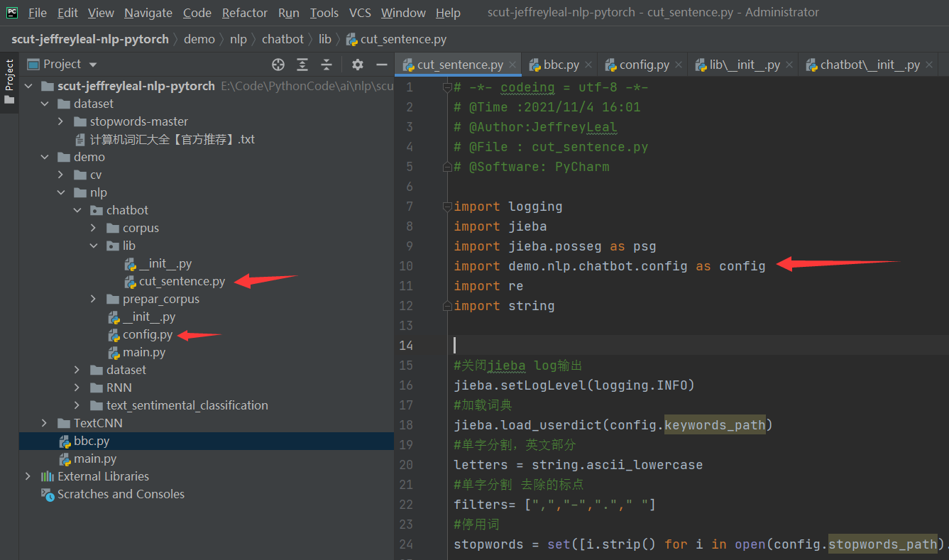Viewport: 949px width, 560px height.
Task: Open the Navigate menu
Action: [x=148, y=13]
